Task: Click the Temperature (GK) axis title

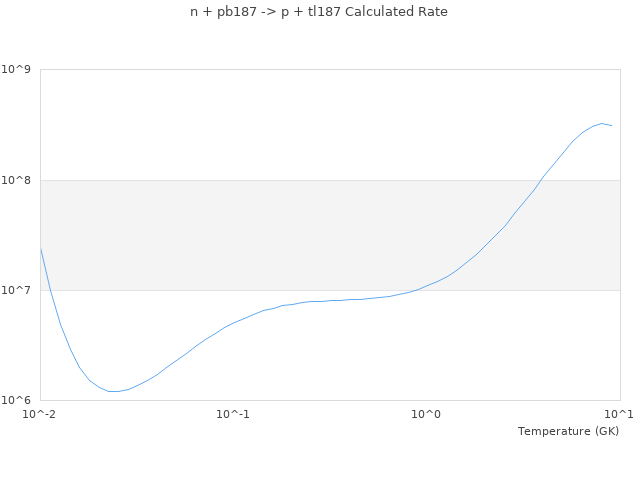Action: 568,431
